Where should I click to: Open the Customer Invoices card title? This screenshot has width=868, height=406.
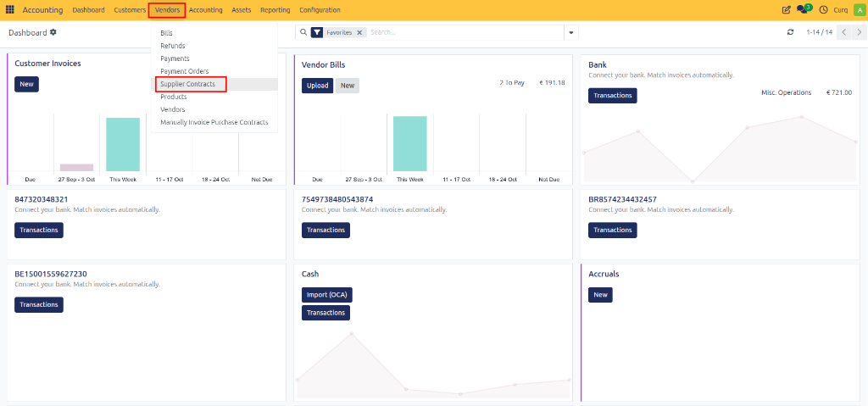(47, 64)
